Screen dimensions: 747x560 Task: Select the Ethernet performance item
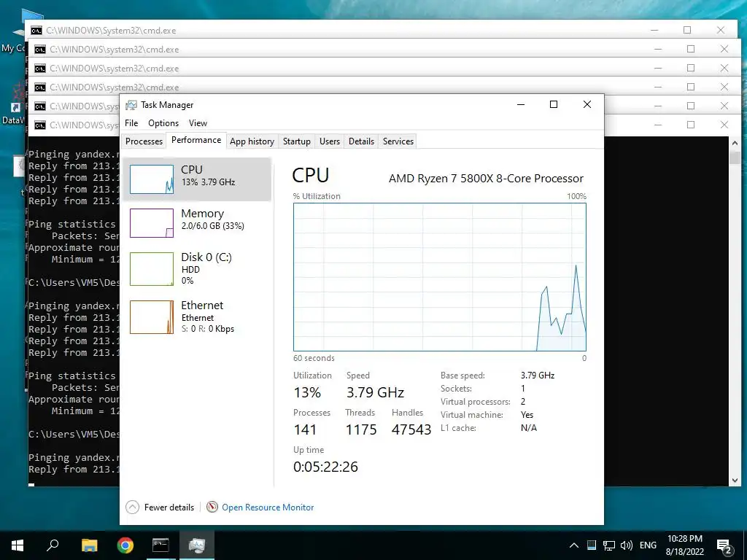[197, 316]
